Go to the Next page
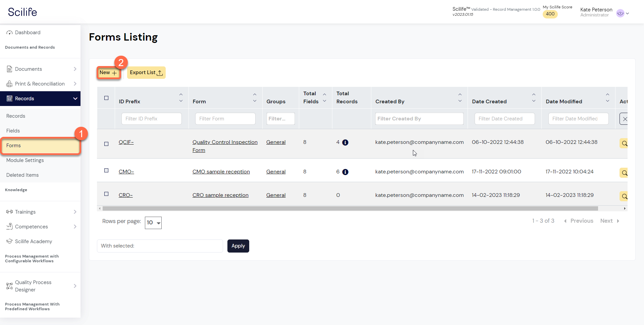 [610, 221]
